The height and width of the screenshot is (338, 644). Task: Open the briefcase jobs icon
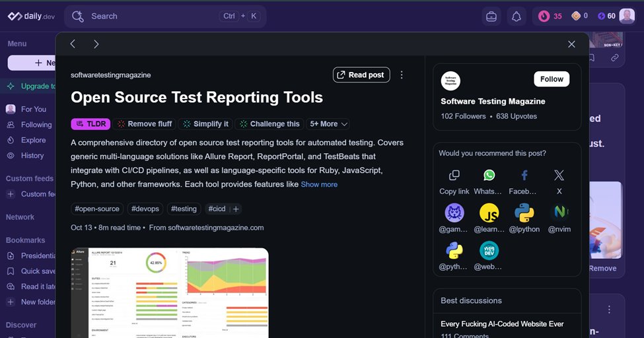pyautogui.click(x=491, y=16)
